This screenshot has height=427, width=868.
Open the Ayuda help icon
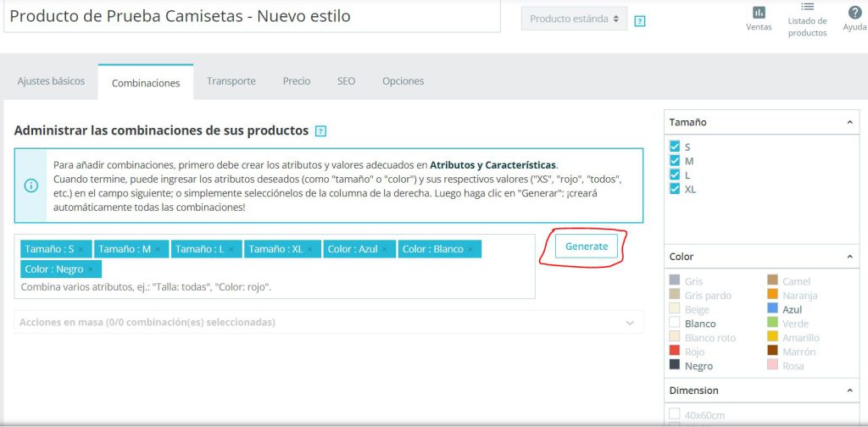coord(854,12)
